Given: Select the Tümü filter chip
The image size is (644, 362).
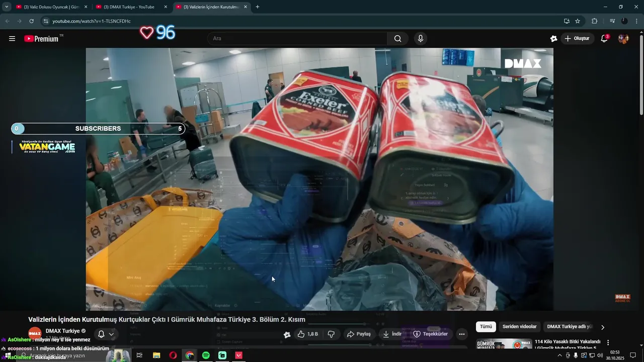Looking at the screenshot, I should [x=486, y=327].
